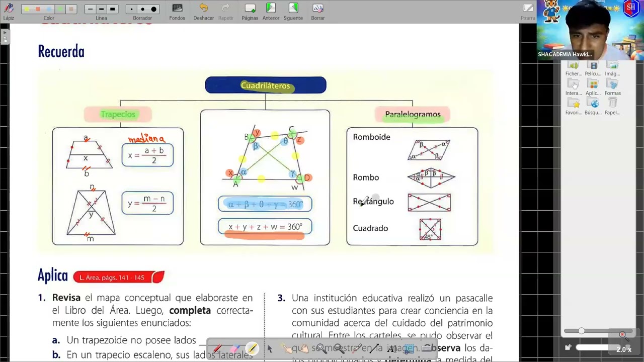Image resolution: width=644 pixels, height=362 pixels.
Task: Select the hand pan tool
Action: (x=304, y=348)
